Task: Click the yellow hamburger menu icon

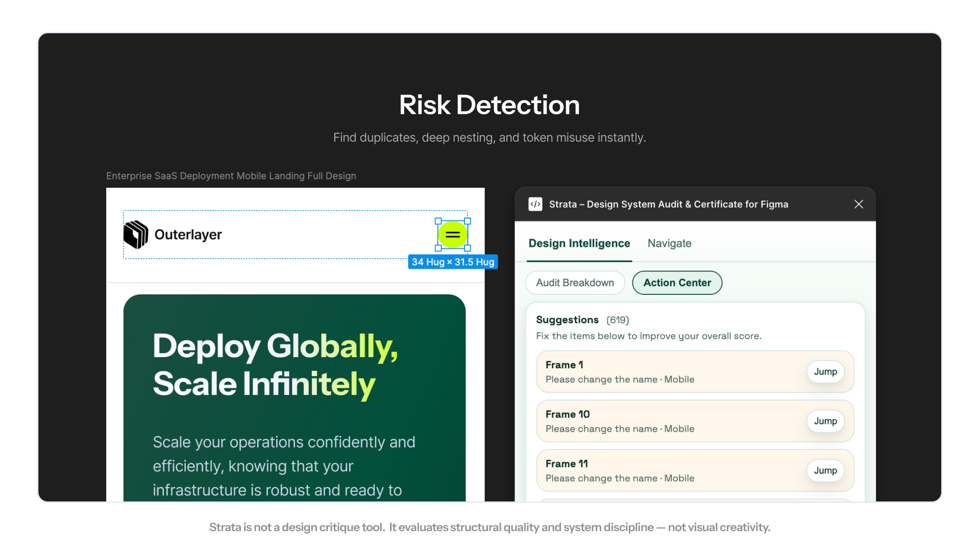Action: 453,235
